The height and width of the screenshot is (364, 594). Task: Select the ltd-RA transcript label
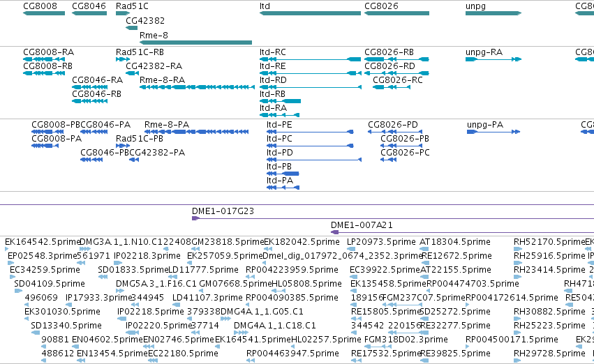pyautogui.click(x=273, y=108)
